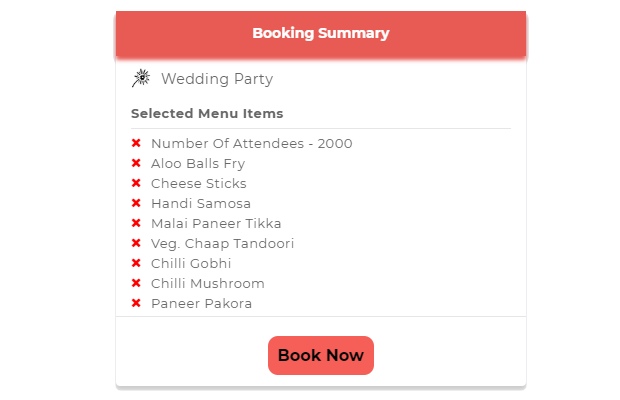Click the Aloo Balls Fry text
Image resolution: width=620 pixels, height=400 pixels.
tap(198, 163)
